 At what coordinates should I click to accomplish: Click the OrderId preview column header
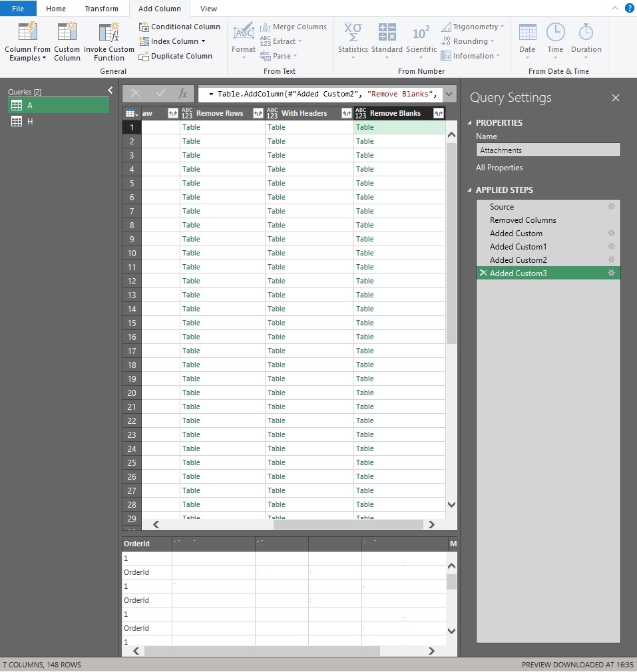[146, 544]
